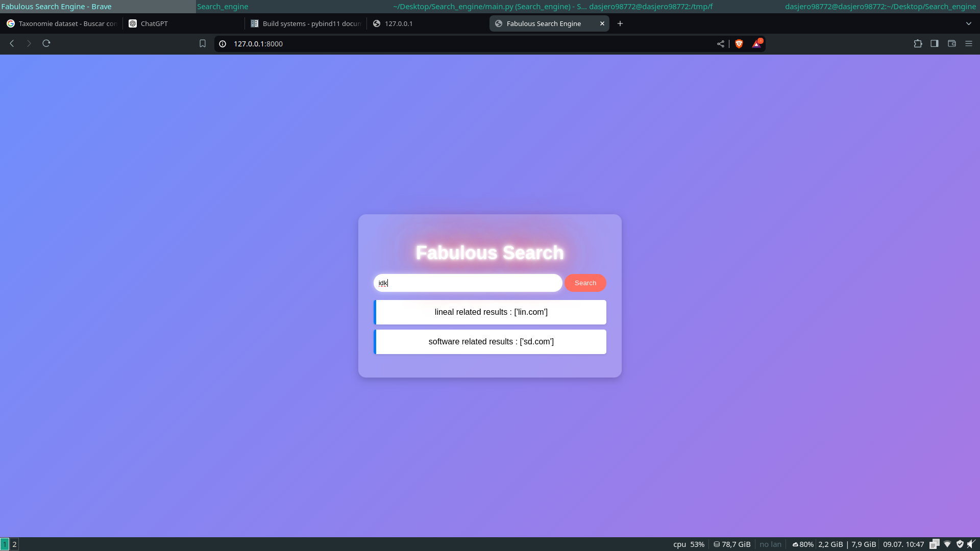Switch to Build systems pybind11 tab
This screenshot has width=980, height=551.
pyautogui.click(x=305, y=23)
